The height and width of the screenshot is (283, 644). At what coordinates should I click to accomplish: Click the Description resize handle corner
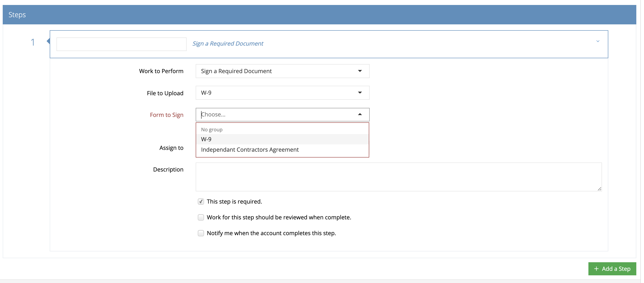[x=599, y=189]
